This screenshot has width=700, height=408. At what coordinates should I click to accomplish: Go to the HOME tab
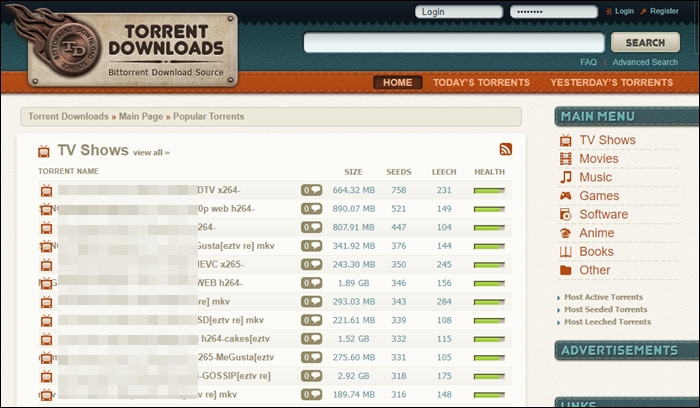pyautogui.click(x=397, y=83)
